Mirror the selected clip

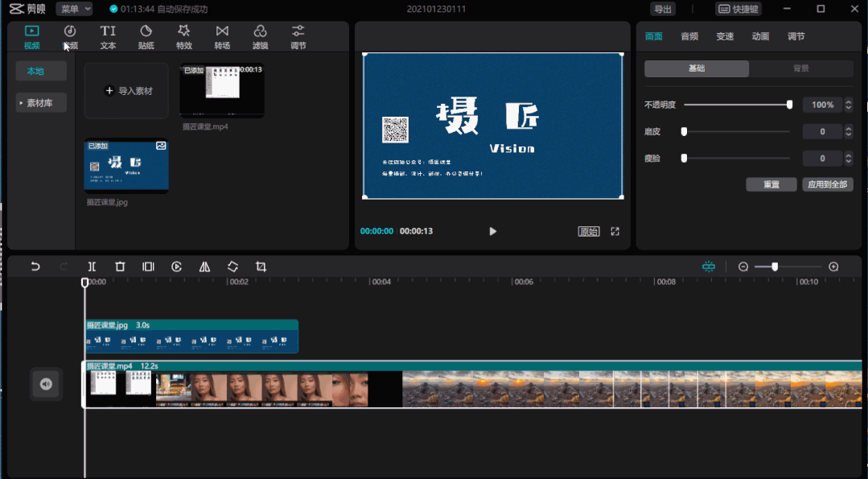click(x=205, y=266)
